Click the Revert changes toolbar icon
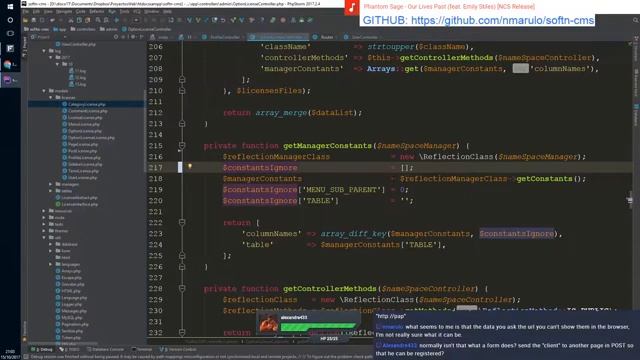 point(223,20)
